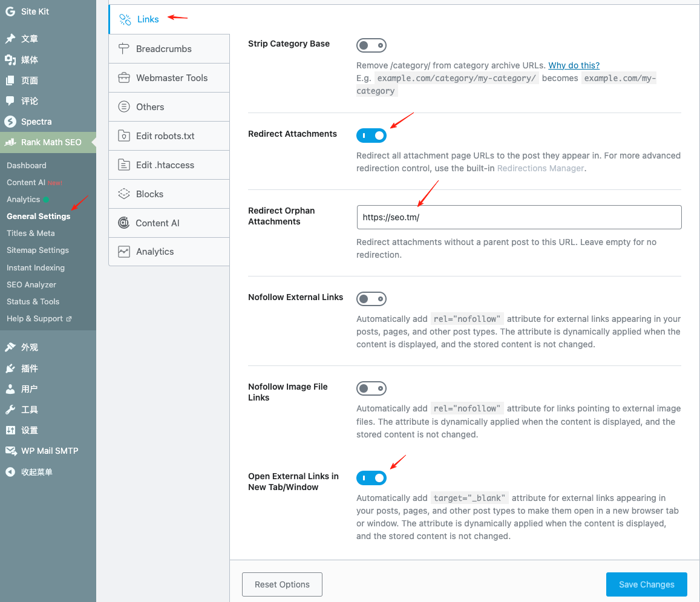The width and height of the screenshot is (700, 602).
Task: Turn on Nofollow External Links toggle
Action: [x=371, y=299]
